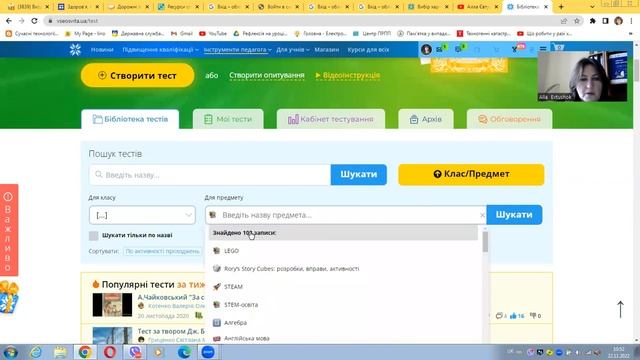Open a new browser tab with plus
Image resolution: width=640 pixels, height=360 pixels.
(x=561, y=7)
